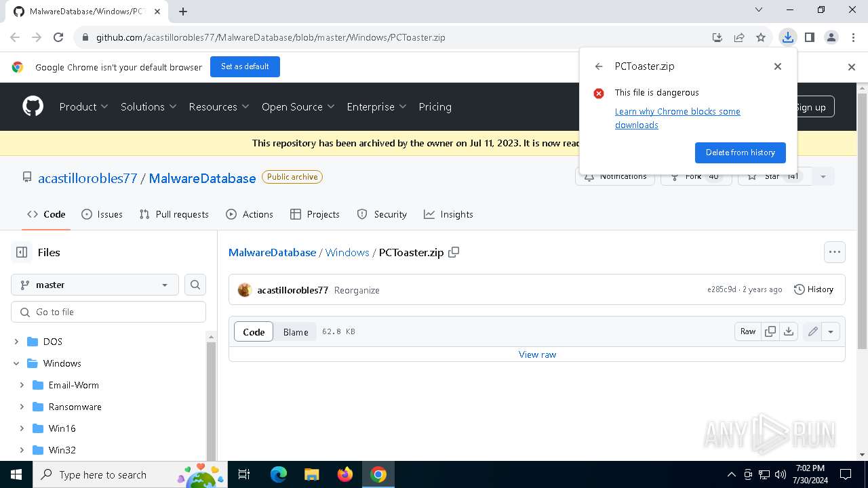868x488 pixels.
Task: Open the Projects tab
Action: [315, 214]
